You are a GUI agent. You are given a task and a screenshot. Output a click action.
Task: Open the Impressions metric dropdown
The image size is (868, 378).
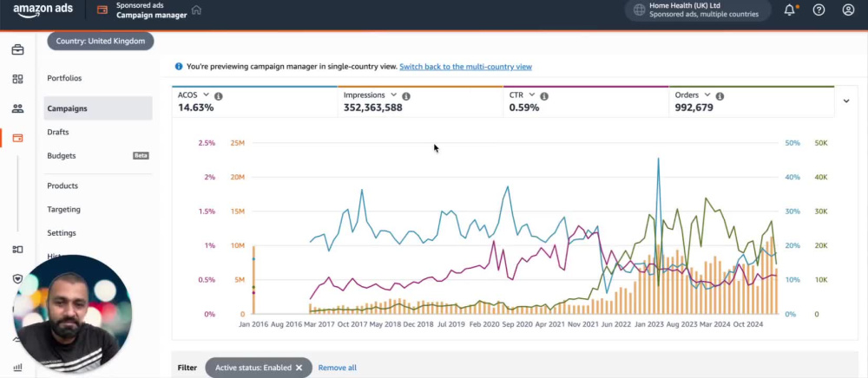tap(393, 95)
